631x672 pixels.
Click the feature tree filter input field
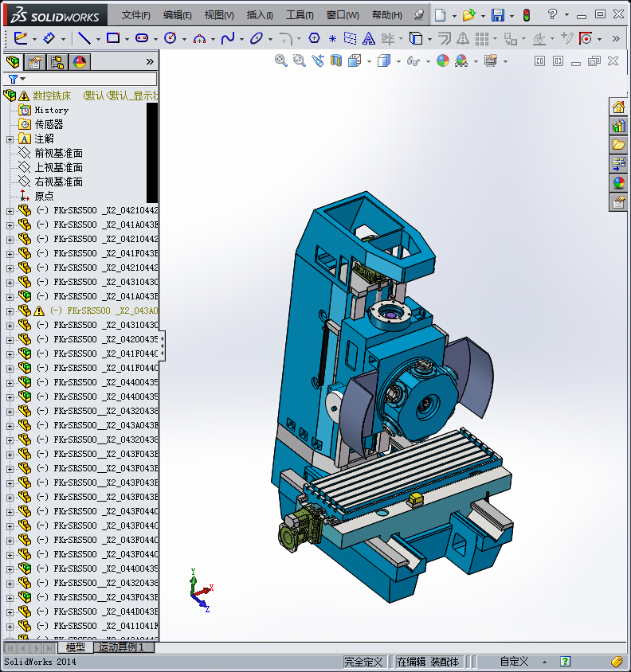pos(91,79)
